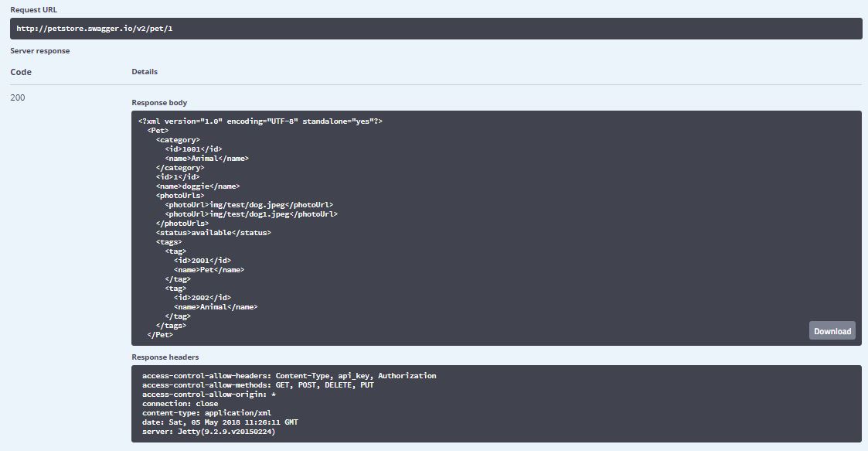Click the category id 1001 line
868x451 pixels.
pos(193,149)
